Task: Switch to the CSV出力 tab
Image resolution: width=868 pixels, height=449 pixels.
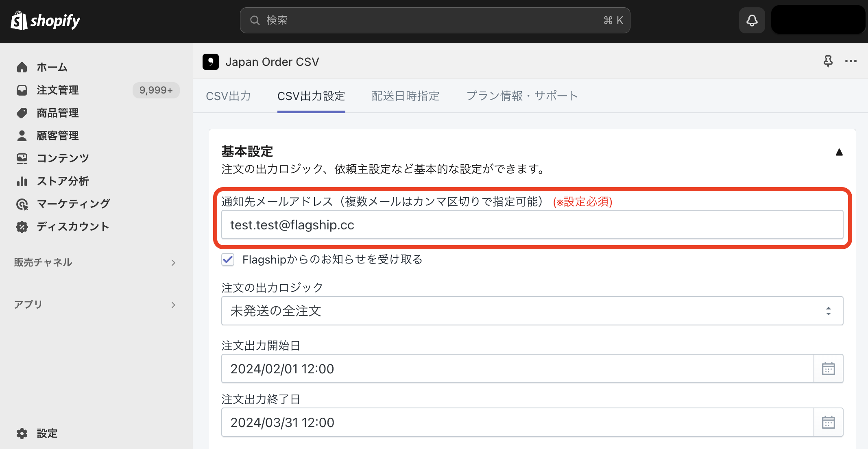Action: [x=228, y=96]
